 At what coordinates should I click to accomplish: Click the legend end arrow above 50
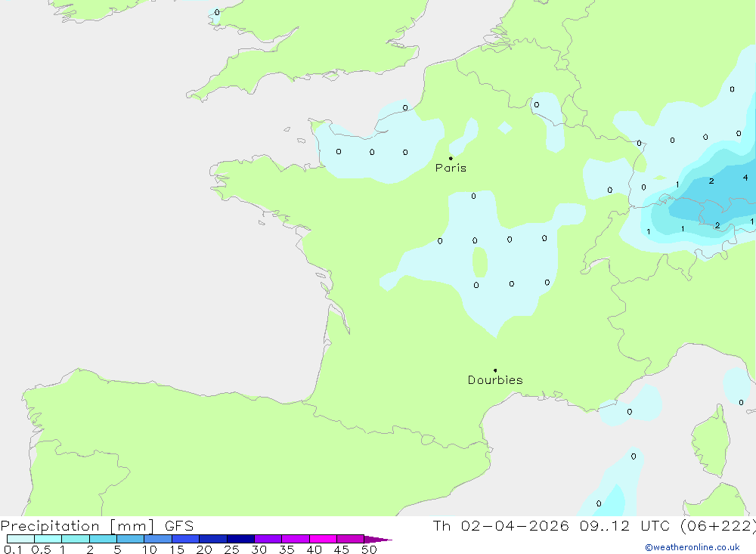click(x=378, y=540)
